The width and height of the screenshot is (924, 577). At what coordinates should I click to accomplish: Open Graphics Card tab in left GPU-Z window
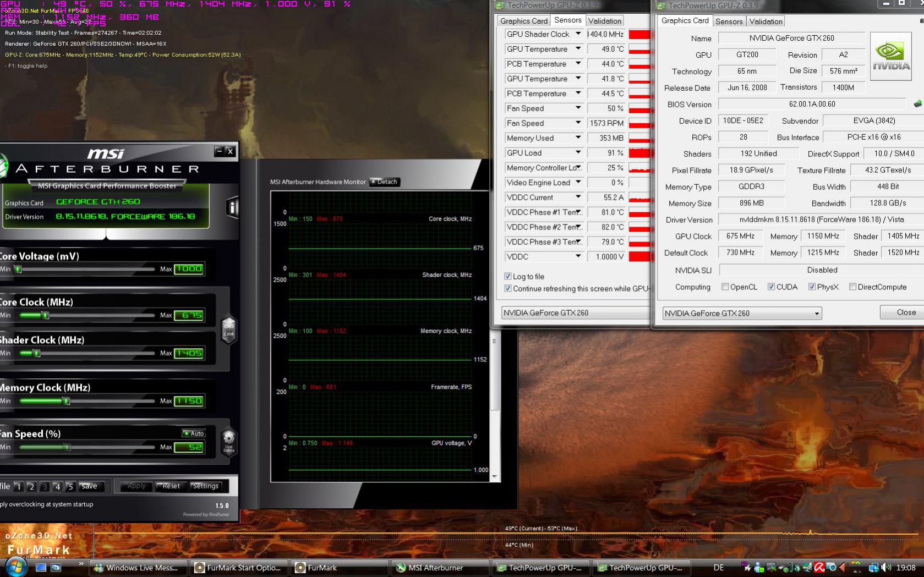coord(523,21)
